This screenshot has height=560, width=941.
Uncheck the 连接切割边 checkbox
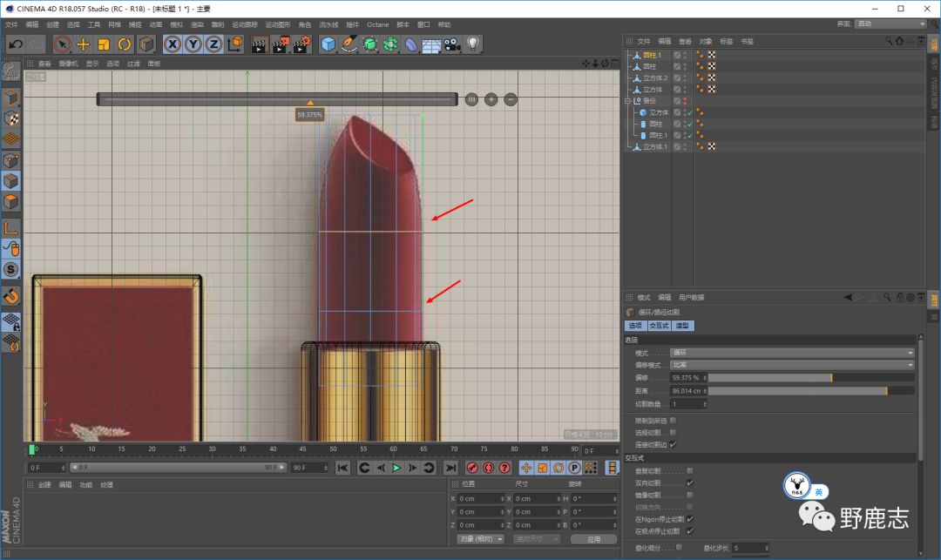click(x=673, y=444)
